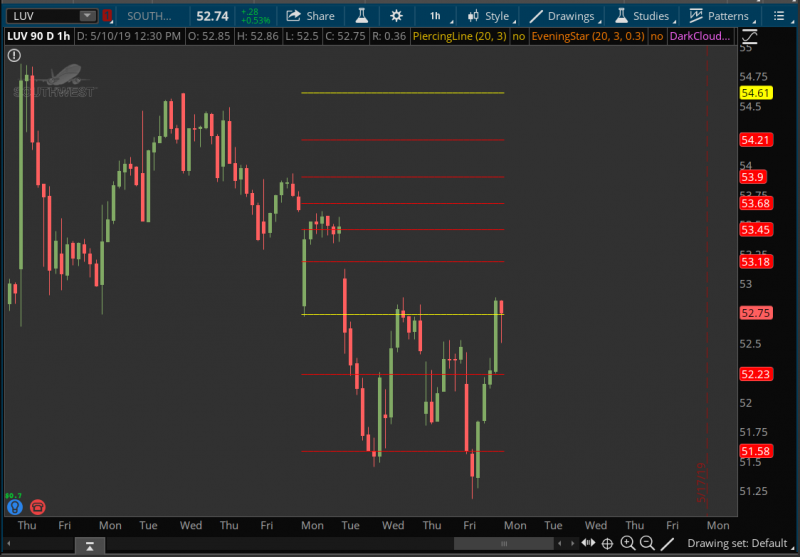The height and width of the screenshot is (557, 800).
Task: Click the red phone earnings icon
Action: point(38,506)
